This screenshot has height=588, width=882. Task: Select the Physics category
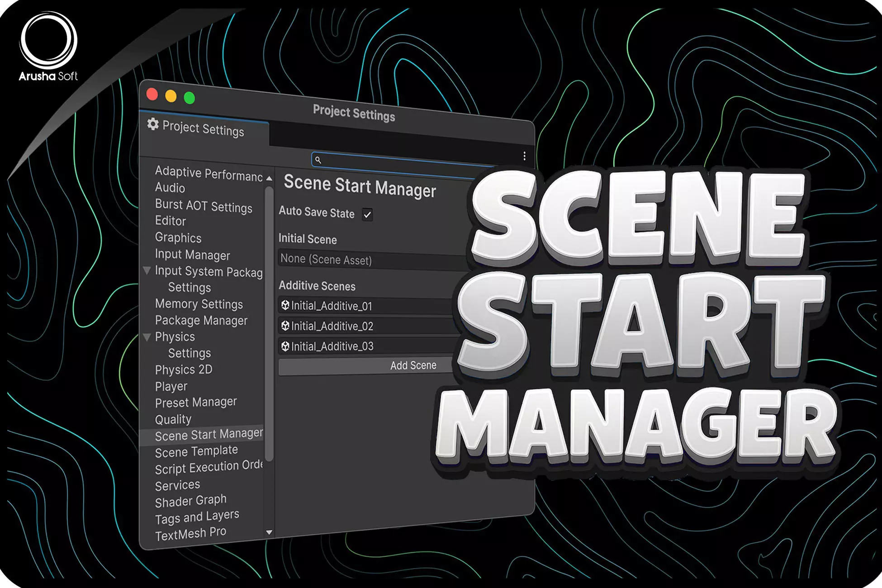click(x=175, y=337)
